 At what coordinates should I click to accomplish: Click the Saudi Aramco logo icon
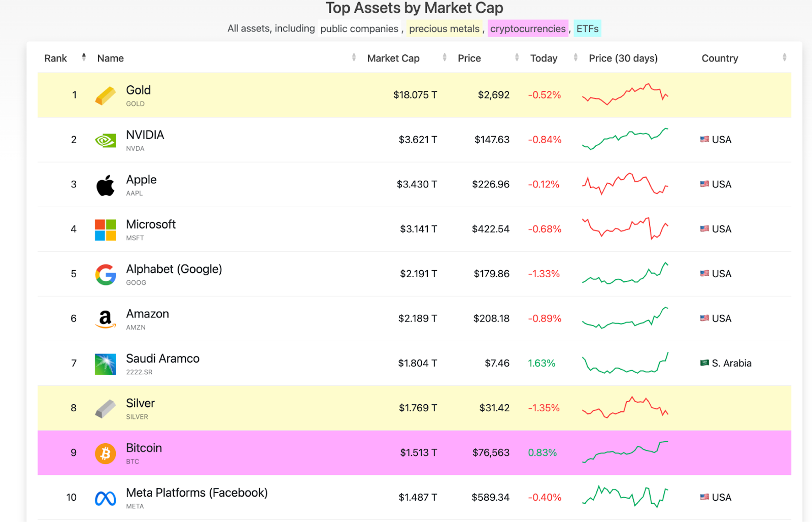[x=106, y=364]
